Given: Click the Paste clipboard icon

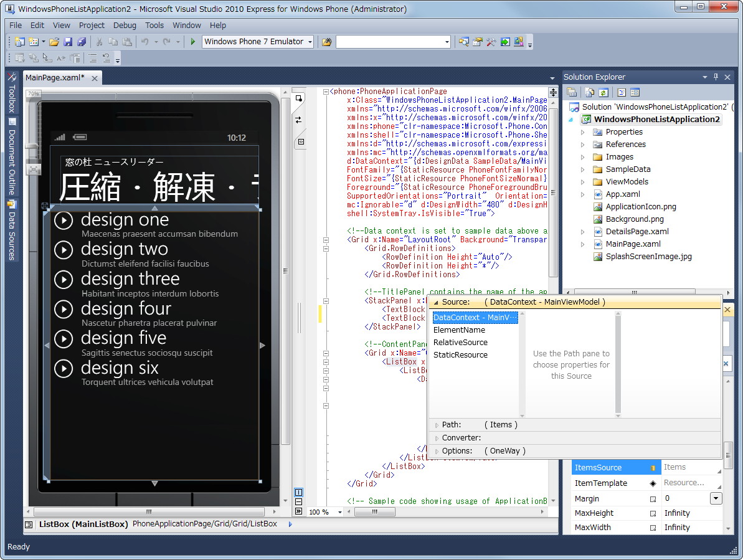Looking at the screenshot, I should (x=127, y=42).
